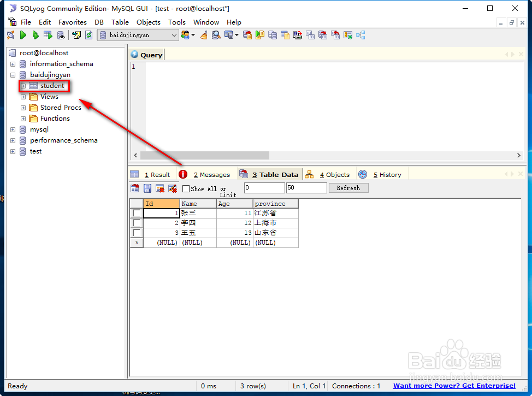
Task: Open the File menu
Action: point(26,22)
